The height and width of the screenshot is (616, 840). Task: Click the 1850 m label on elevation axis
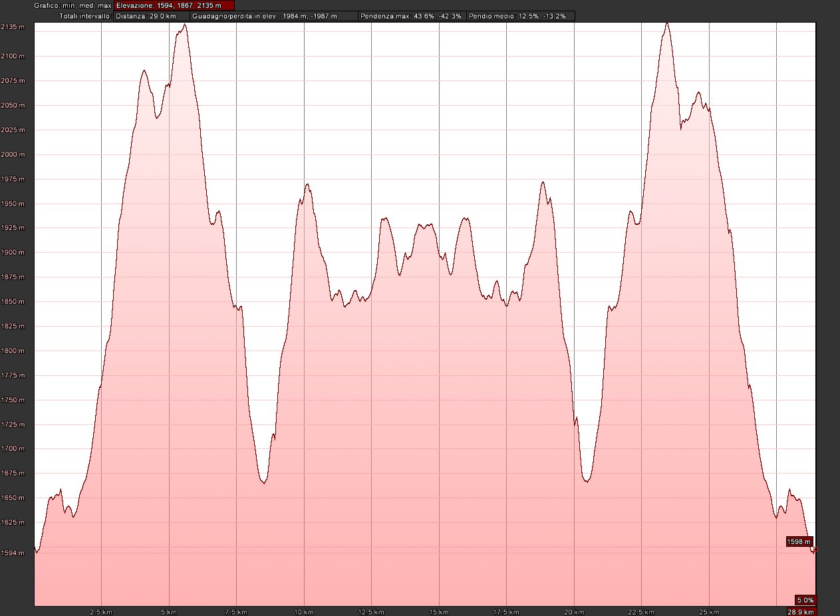point(13,301)
